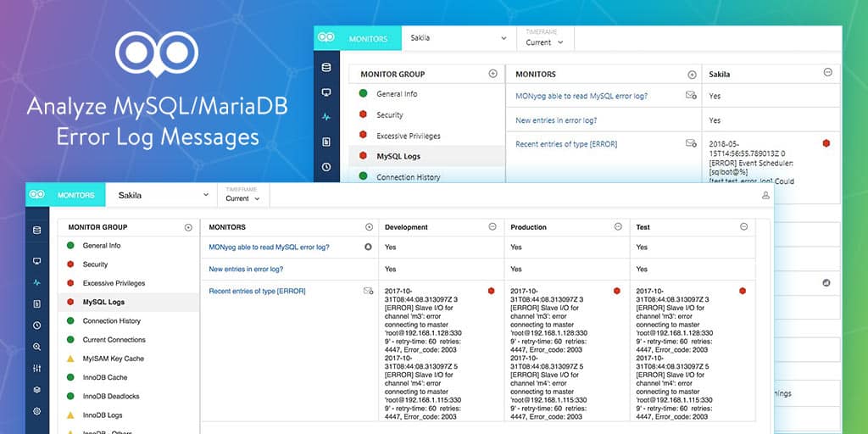This screenshot has width=868, height=434.
Task: Select General Info group in front window
Action: click(129, 246)
